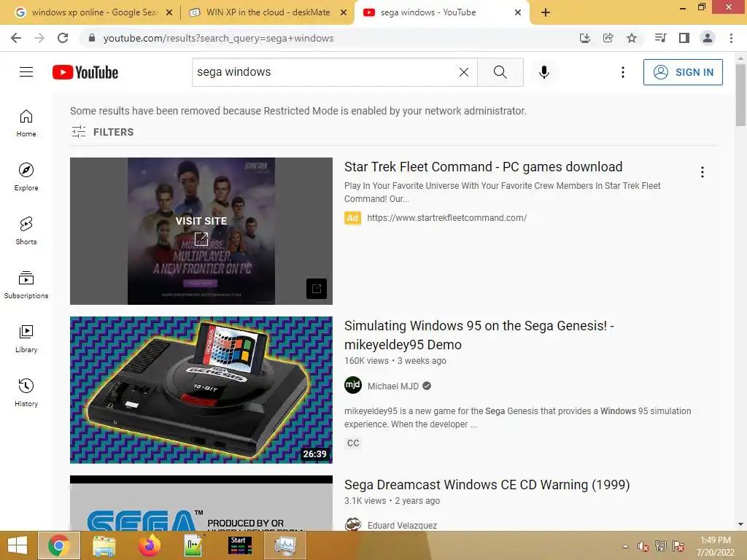Screen dimensions: 747x560
Task: Click network tray icon
Action: (x=661, y=546)
